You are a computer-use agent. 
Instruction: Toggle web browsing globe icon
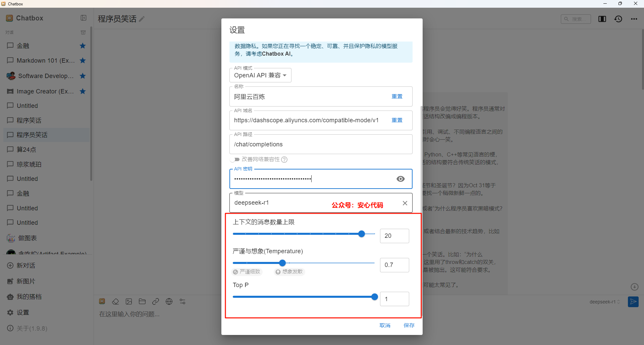(169, 302)
